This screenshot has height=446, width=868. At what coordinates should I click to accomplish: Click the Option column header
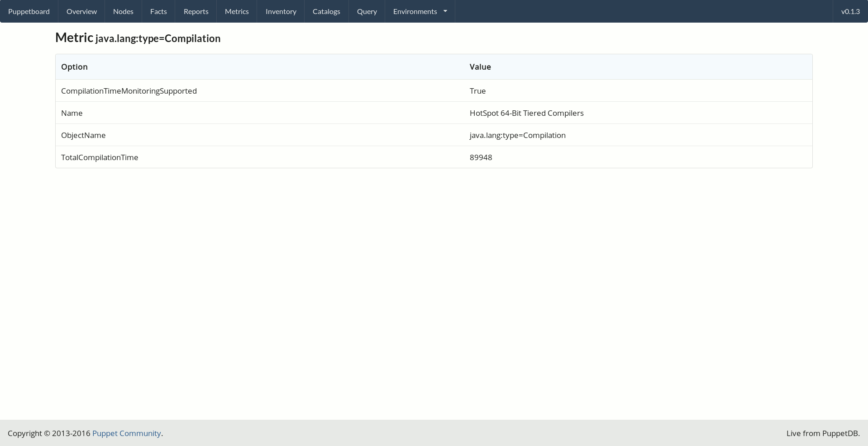pos(74,67)
